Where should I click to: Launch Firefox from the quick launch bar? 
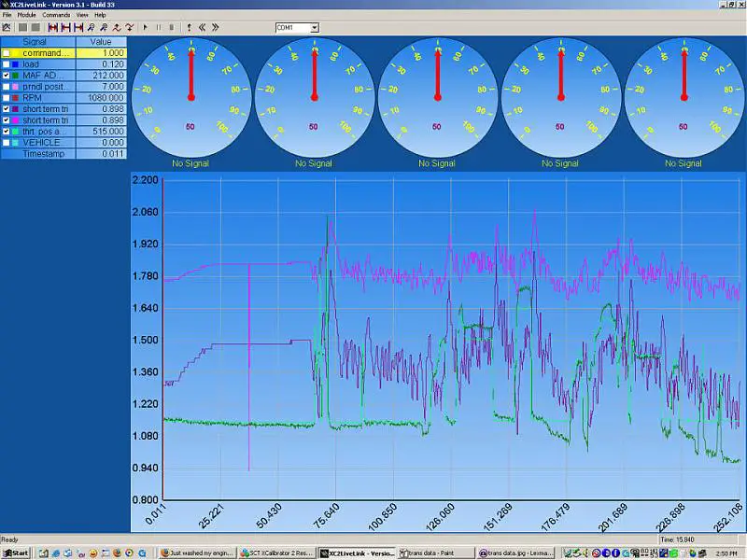coord(118,553)
